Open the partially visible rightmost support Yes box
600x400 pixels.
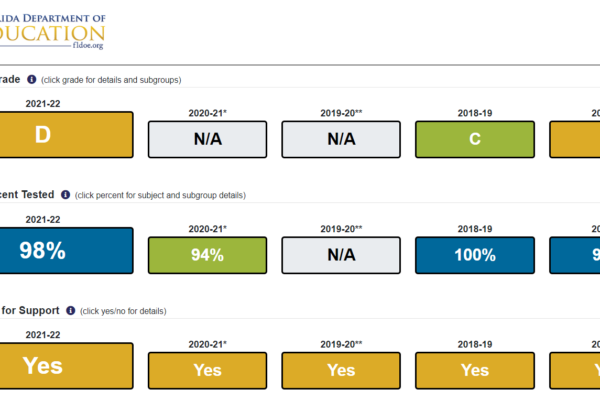(575, 371)
